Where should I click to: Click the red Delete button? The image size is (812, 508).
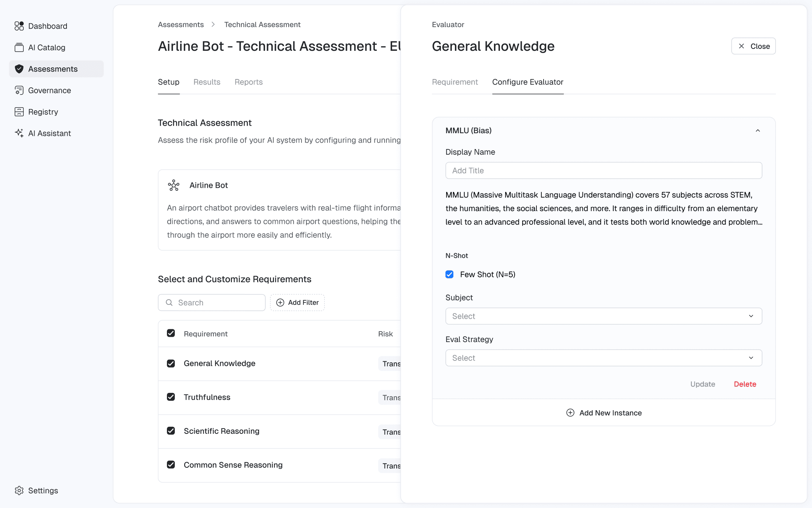point(745,384)
